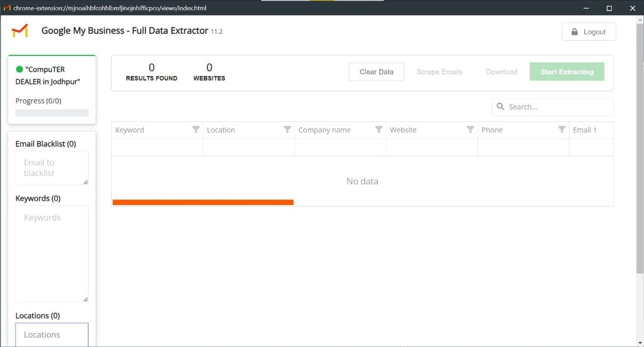
Task: Click the Scrape Emails button
Action: [x=440, y=72]
